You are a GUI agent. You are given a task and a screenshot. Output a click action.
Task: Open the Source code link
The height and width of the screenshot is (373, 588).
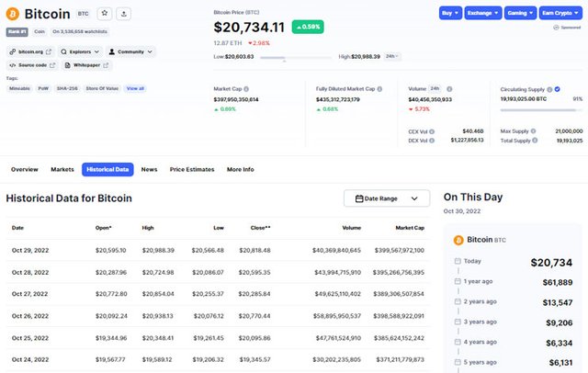pyautogui.click(x=32, y=65)
